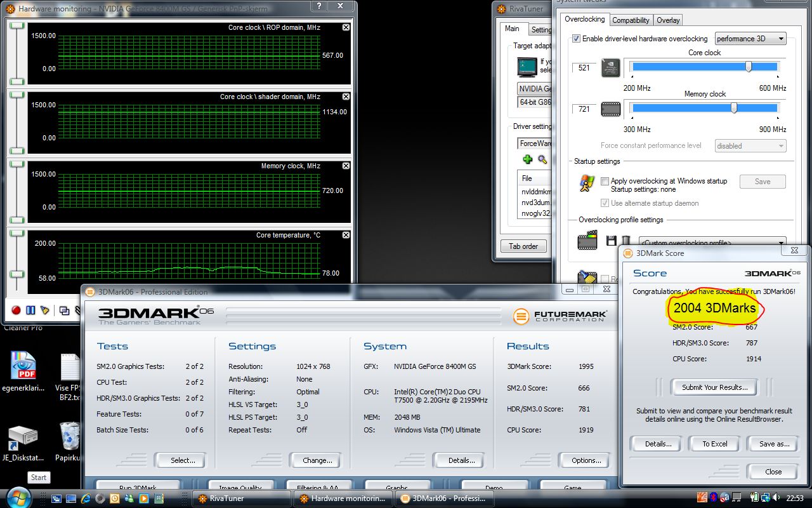The image size is (812, 508).
Task: Click the memory chip icon beside Memory clock
Action: coord(610,109)
